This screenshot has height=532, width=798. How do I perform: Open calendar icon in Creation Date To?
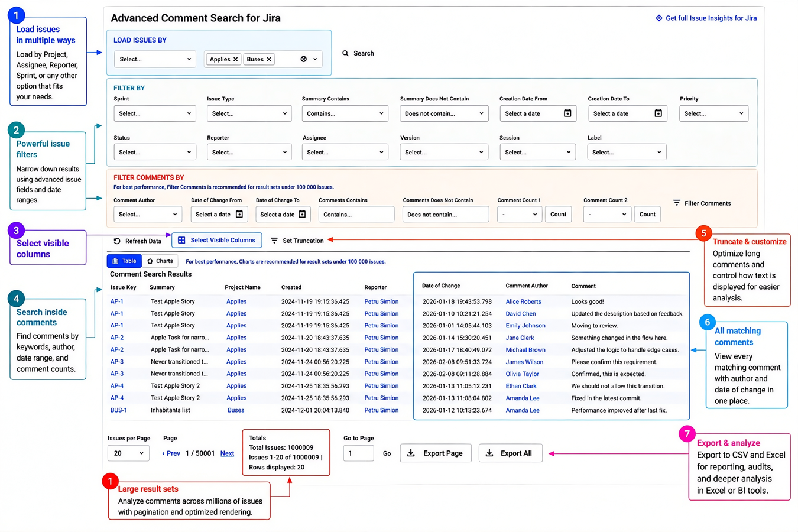coord(658,113)
